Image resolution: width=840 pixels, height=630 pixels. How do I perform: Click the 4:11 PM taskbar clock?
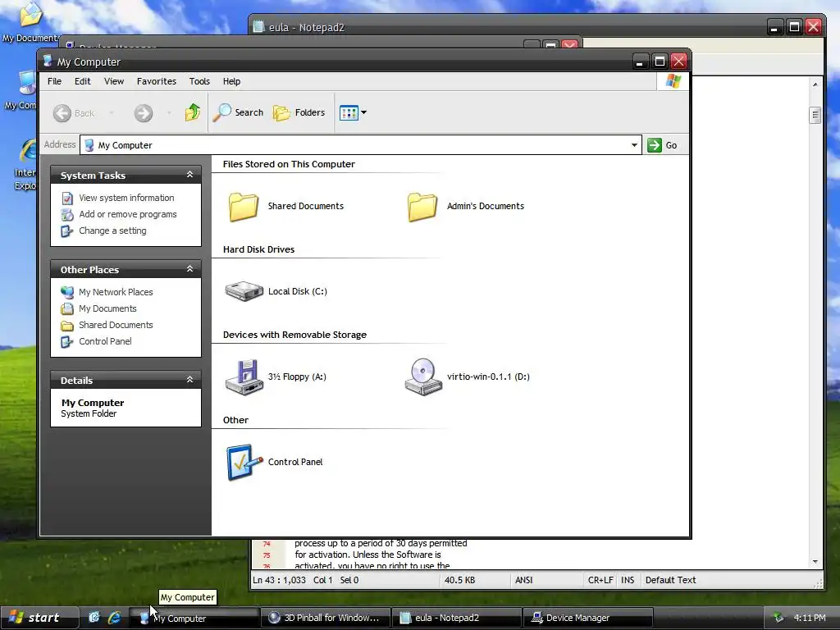tap(810, 618)
